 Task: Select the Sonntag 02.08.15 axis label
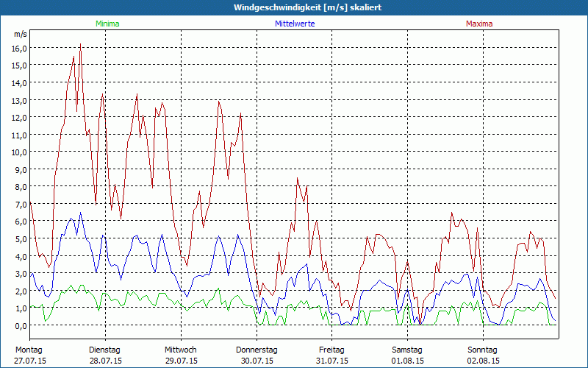click(x=483, y=355)
